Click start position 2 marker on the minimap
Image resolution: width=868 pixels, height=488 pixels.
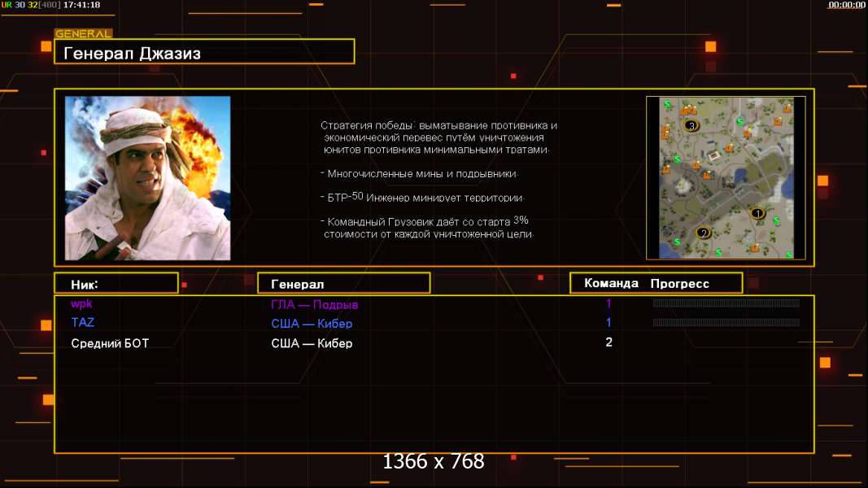pos(703,233)
